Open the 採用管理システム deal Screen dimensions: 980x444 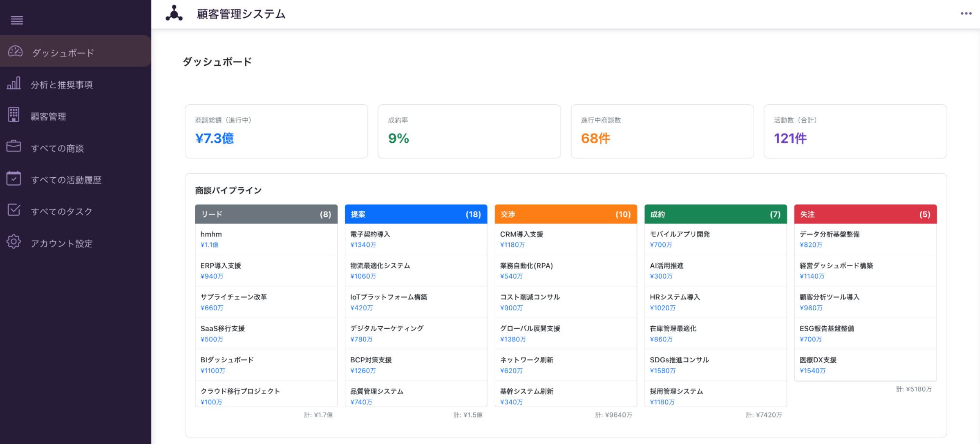tap(715, 394)
